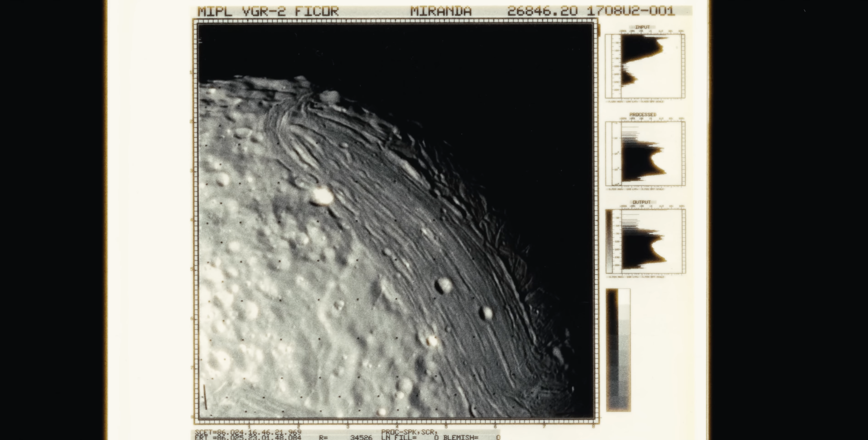The width and height of the screenshot is (868, 440).
Task: Click the "OUTPUT" histogram label
Action: pos(642,202)
